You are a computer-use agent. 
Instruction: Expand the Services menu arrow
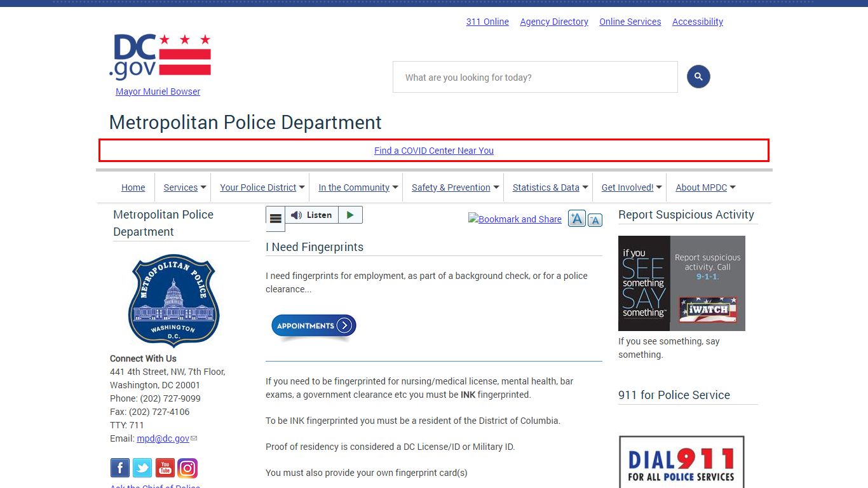click(x=203, y=187)
